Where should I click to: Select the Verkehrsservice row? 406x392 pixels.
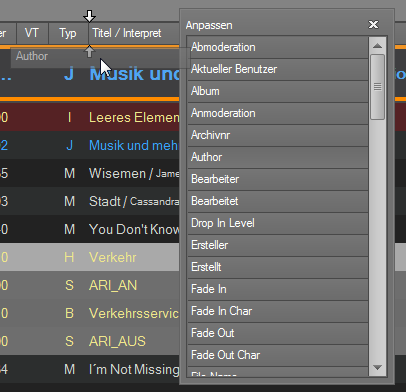[90, 313]
